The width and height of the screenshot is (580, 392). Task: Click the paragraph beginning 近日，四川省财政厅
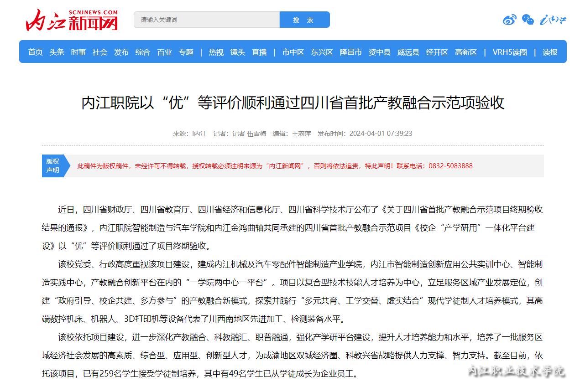(293, 228)
